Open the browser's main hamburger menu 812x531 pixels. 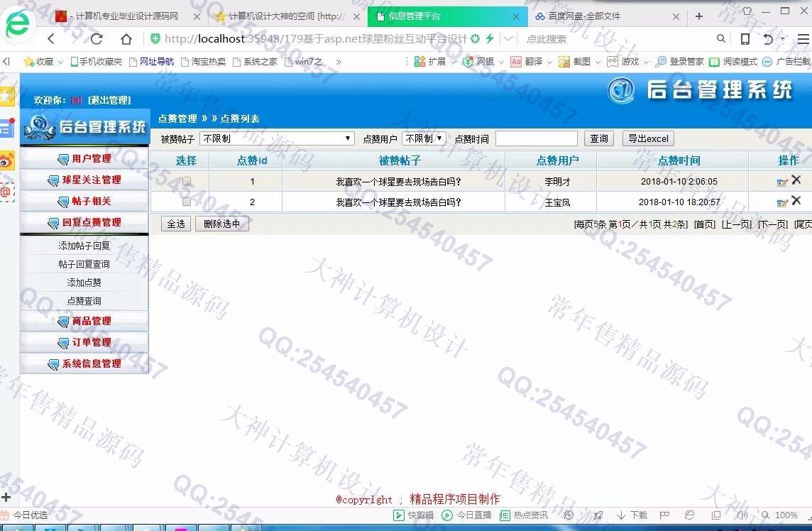(803, 39)
